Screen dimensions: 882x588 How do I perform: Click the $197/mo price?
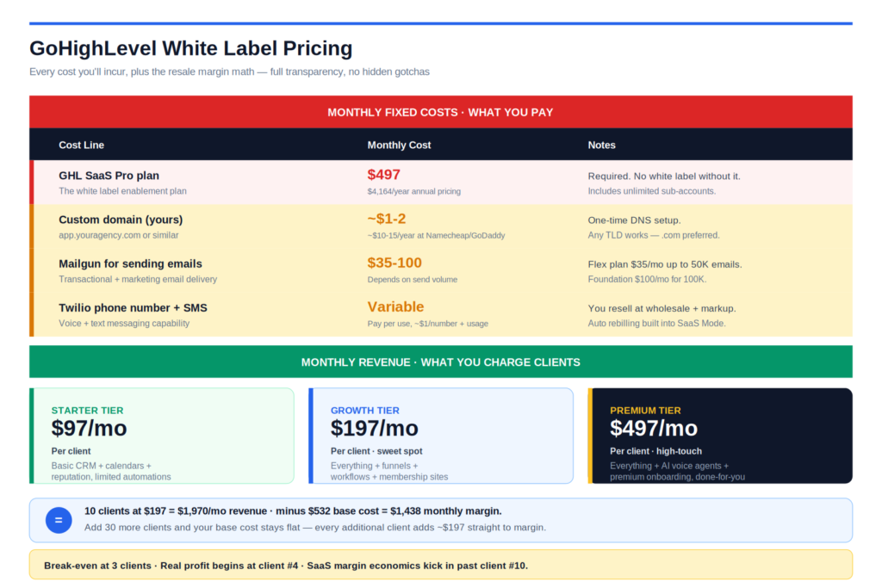374,429
